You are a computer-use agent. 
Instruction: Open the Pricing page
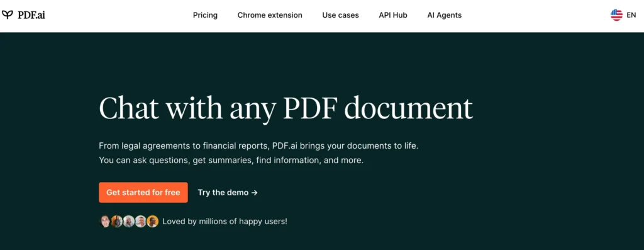206,15
